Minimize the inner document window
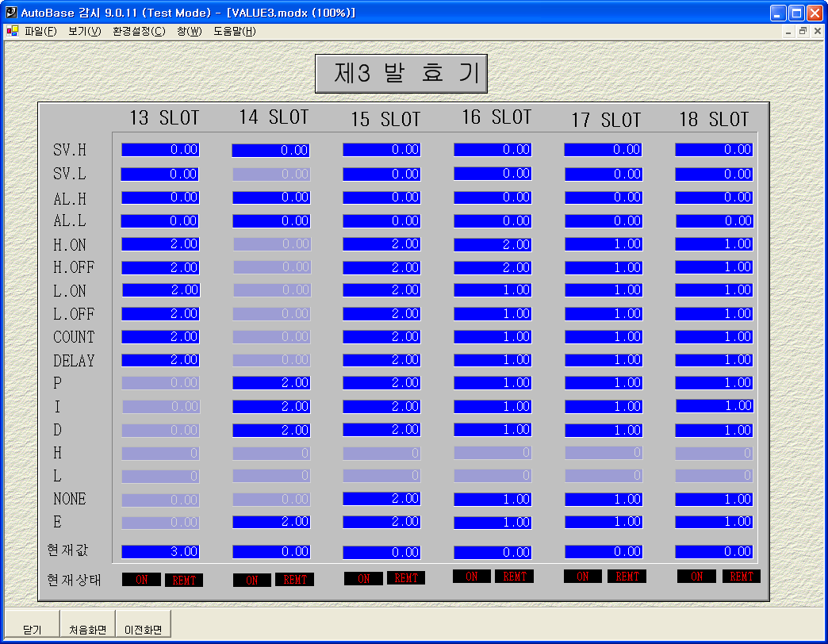The height and width of the screenshot is (644, 828). pos(788,32)
